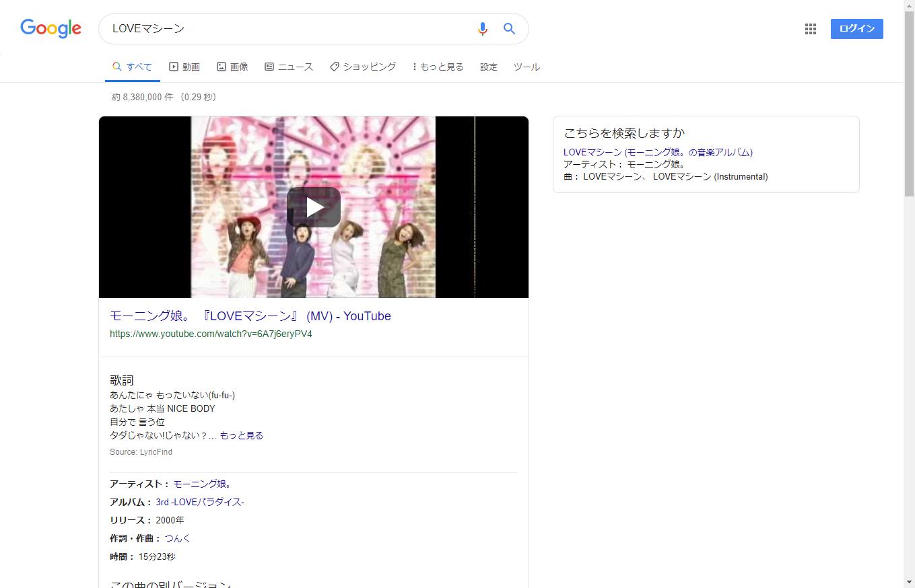Viewport: 915px width, 588px height.
Task: Play the LOVEマシーン video
Action: 314,207
